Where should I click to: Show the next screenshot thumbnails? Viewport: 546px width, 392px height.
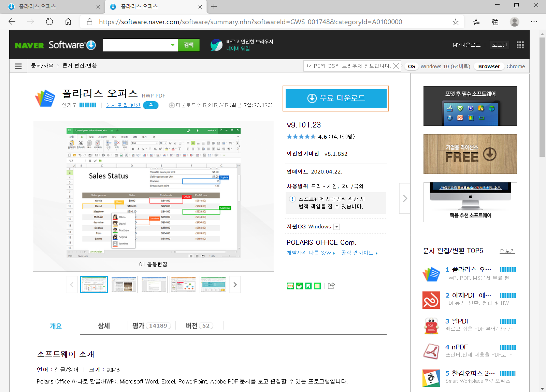235,285
